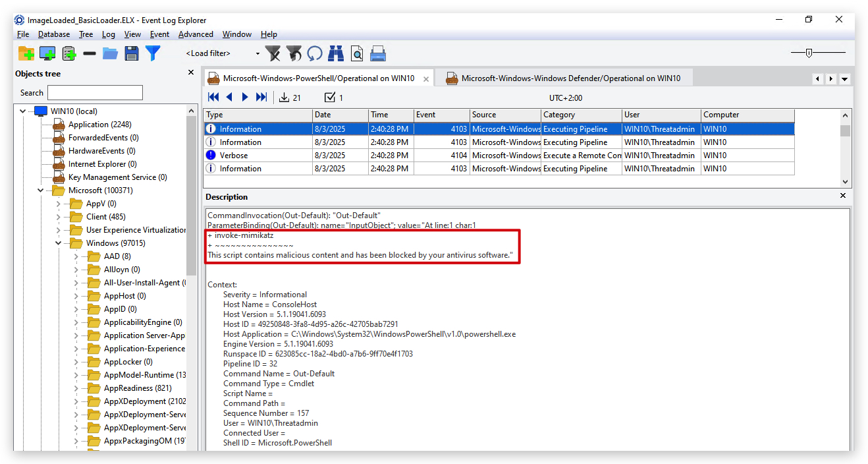This screenshot has width=868, height=464.
Task: Click the add log list icon
Action: (x=68, y=53)
